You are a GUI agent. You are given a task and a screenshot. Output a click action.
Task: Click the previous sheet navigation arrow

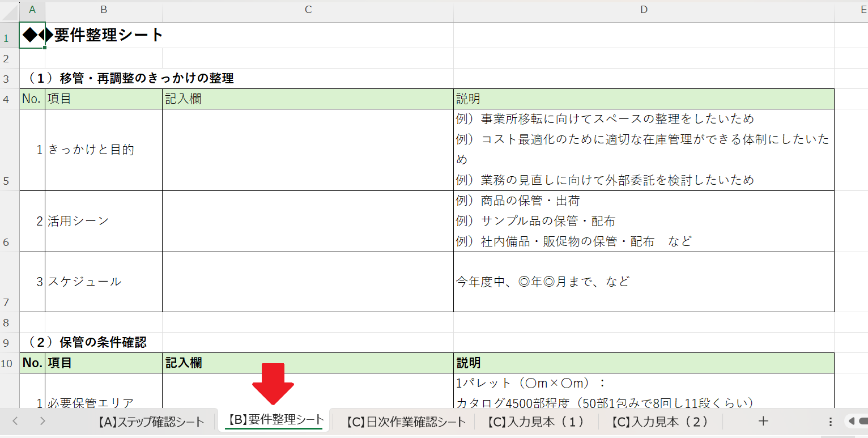pos(15,421)
